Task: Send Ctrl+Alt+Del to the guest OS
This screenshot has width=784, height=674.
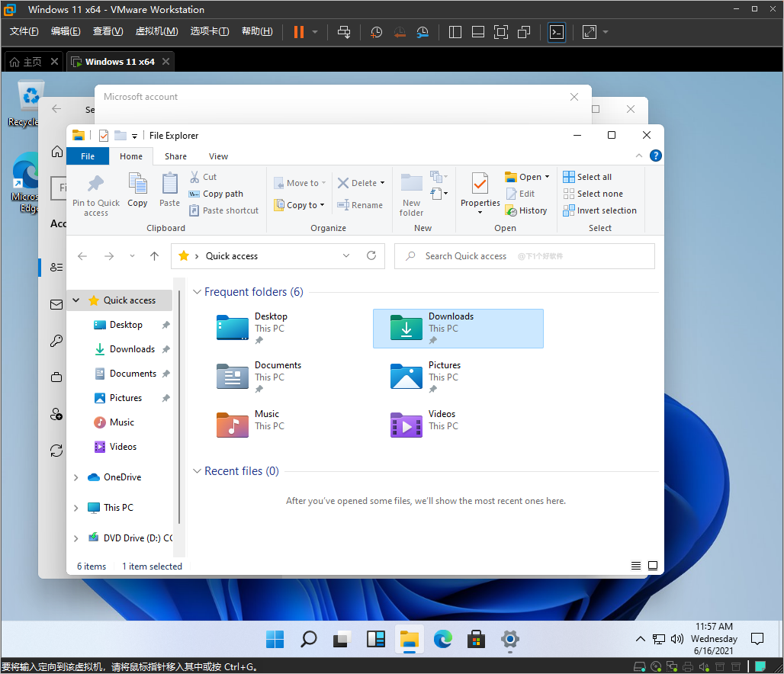Action: pyautogui.click(x=345, y=32)
